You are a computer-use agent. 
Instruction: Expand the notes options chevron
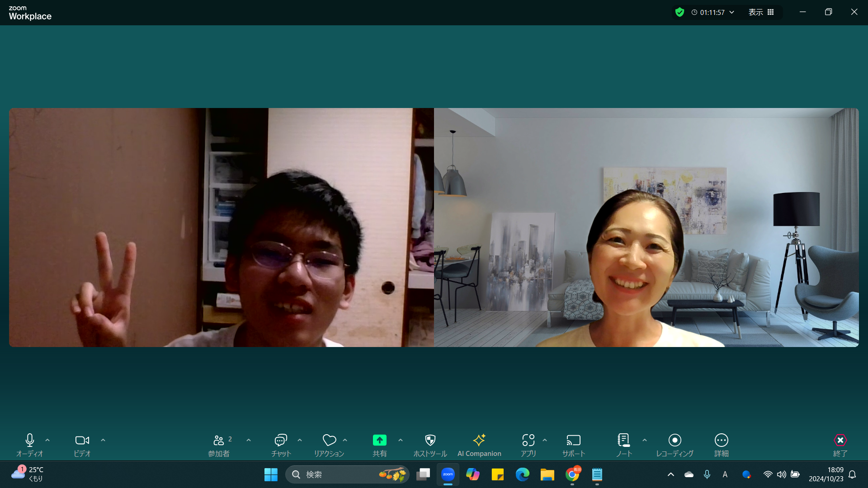click(x=645, y=440)
